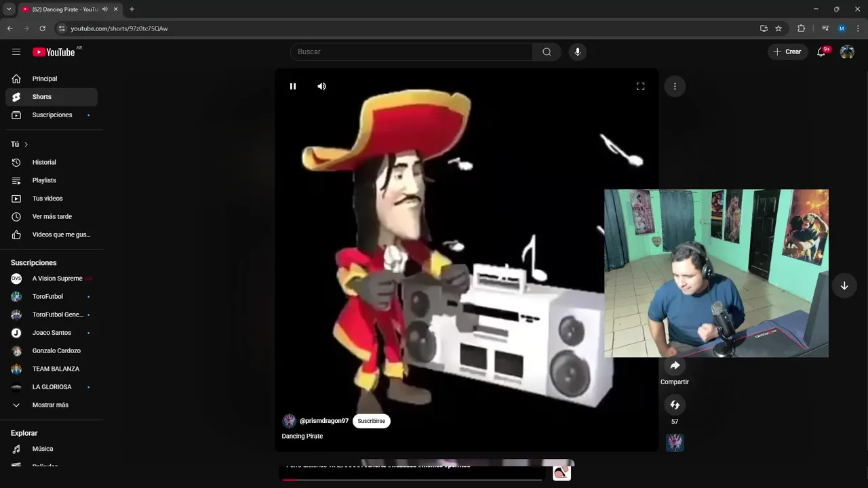
Task: Click the Suscribirse button
Action: [371, 421]
